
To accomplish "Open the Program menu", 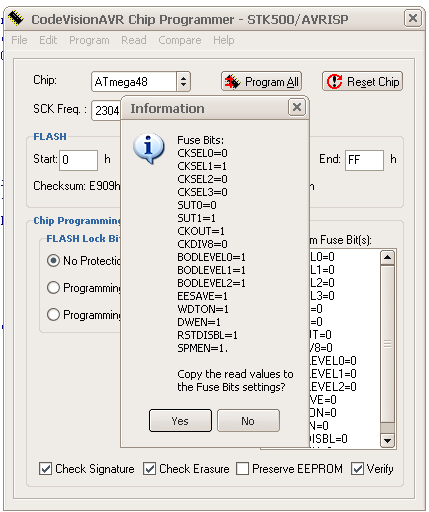I will coord(89,40).
